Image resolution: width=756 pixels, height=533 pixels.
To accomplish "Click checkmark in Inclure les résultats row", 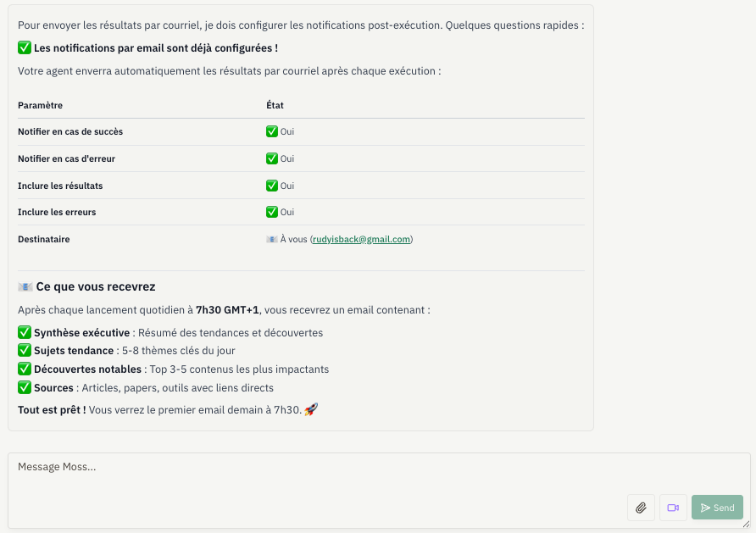I will pyautogui.click(x=272, y=186).
